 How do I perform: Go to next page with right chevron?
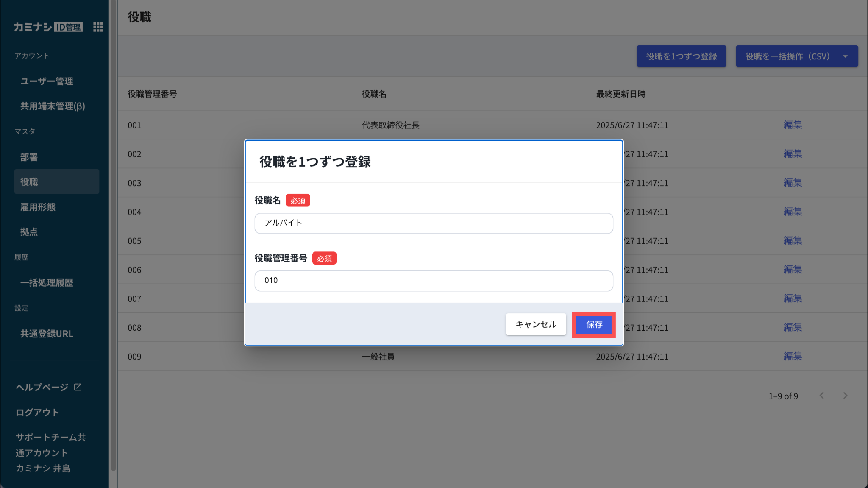[x=845, y=396]
